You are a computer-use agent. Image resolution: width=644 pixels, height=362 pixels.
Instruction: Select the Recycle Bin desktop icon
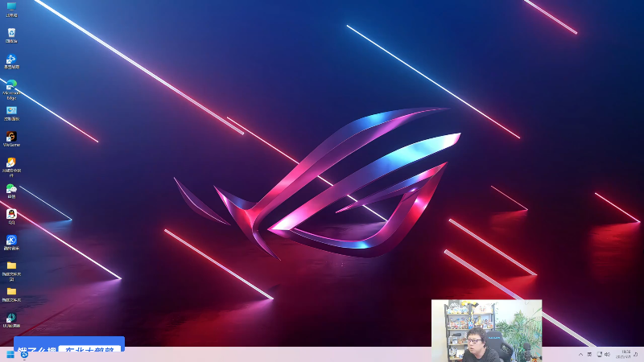11,35
